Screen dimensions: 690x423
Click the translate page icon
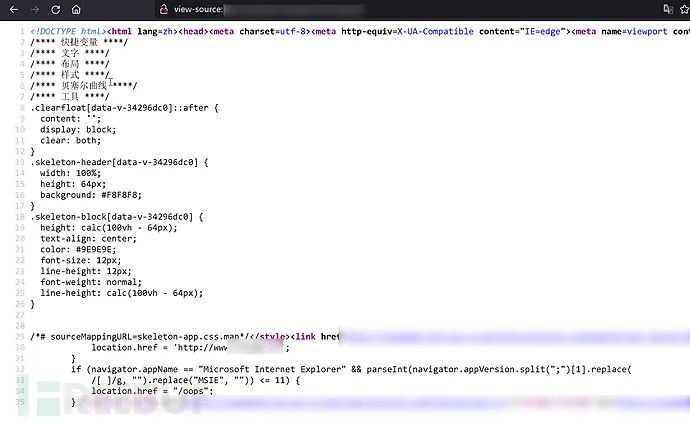[668, 9]
